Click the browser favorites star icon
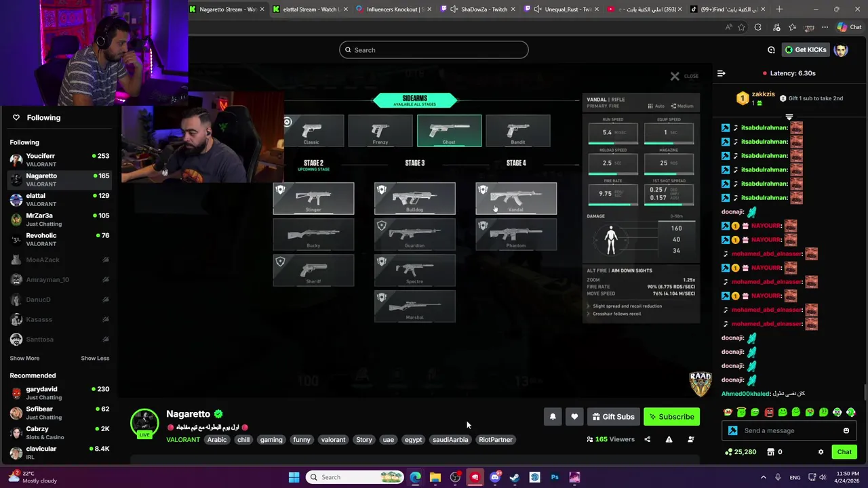 [741, 27]
